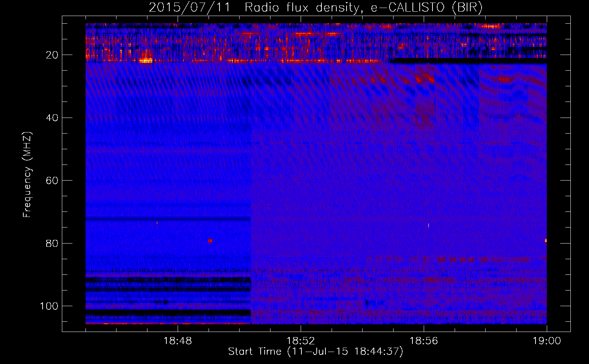Screen dimensions: 589x364
Task: Click the 100 frequency tick label
Action: pos(49,306)
